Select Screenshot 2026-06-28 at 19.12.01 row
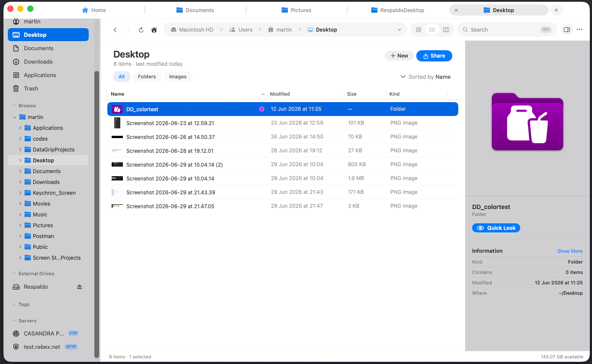The width and height of the screenshot is (592, 364). coord(283,151)
